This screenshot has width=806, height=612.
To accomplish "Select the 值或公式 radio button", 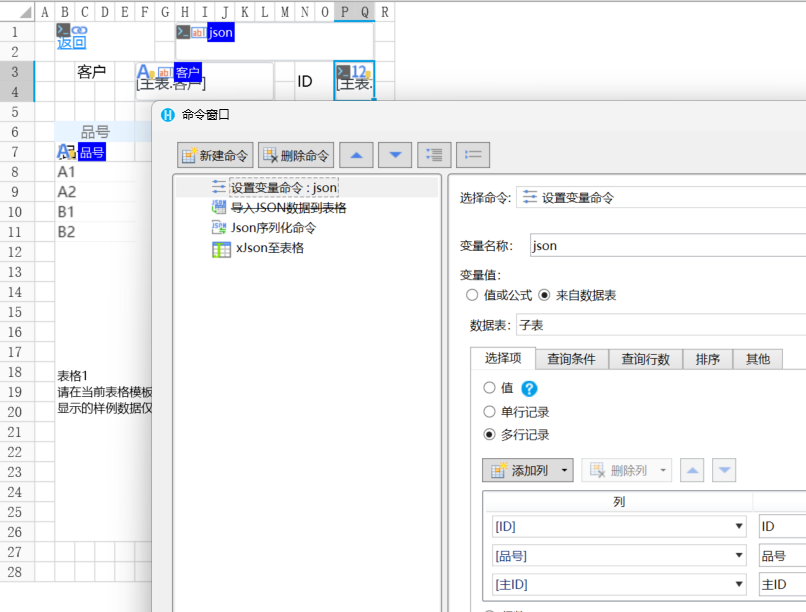I will [x=472, y=295].
